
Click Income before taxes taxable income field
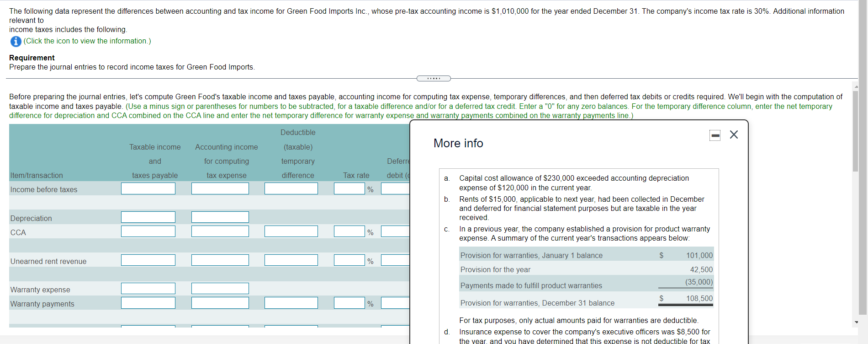click(148, 188)
